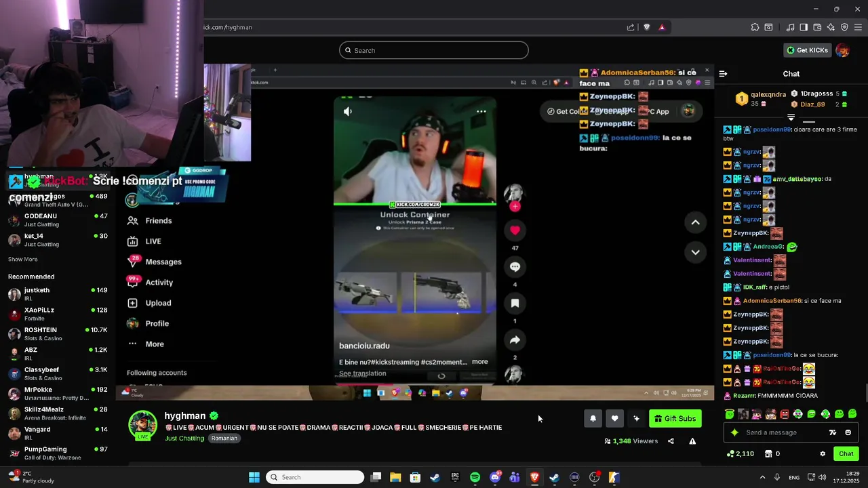Open the emoji picker in the message box
868x488 pixels.
(848, 432)
